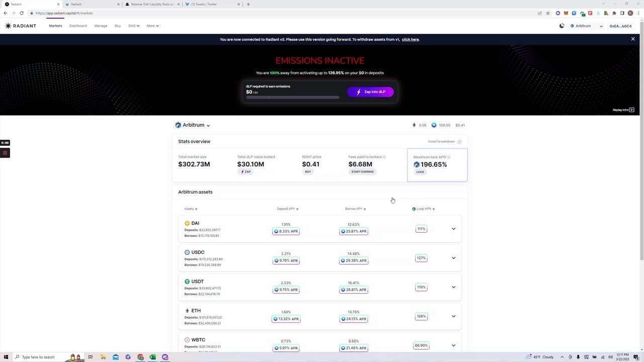Switch to the Tweets / Twitter tab
Screen dimensions: 644x362
(211, 4)
